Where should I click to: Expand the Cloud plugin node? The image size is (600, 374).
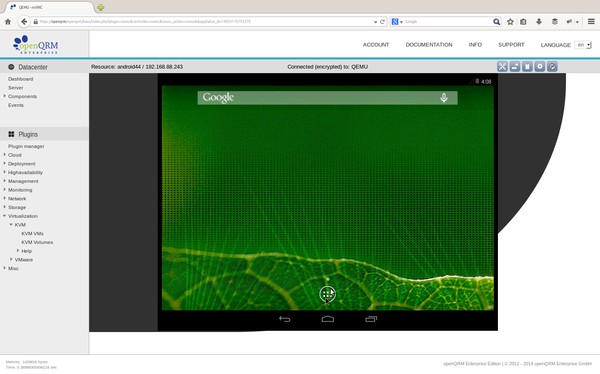coord(5,155)
